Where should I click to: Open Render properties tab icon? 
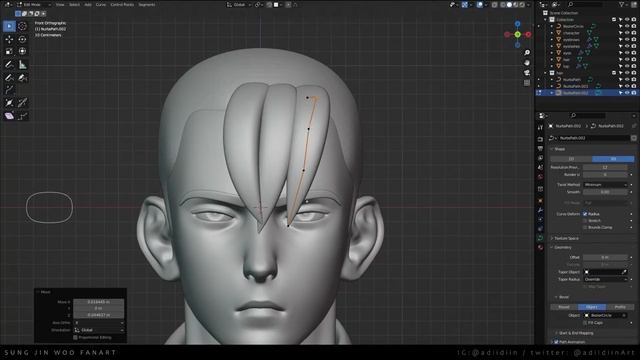540,139
